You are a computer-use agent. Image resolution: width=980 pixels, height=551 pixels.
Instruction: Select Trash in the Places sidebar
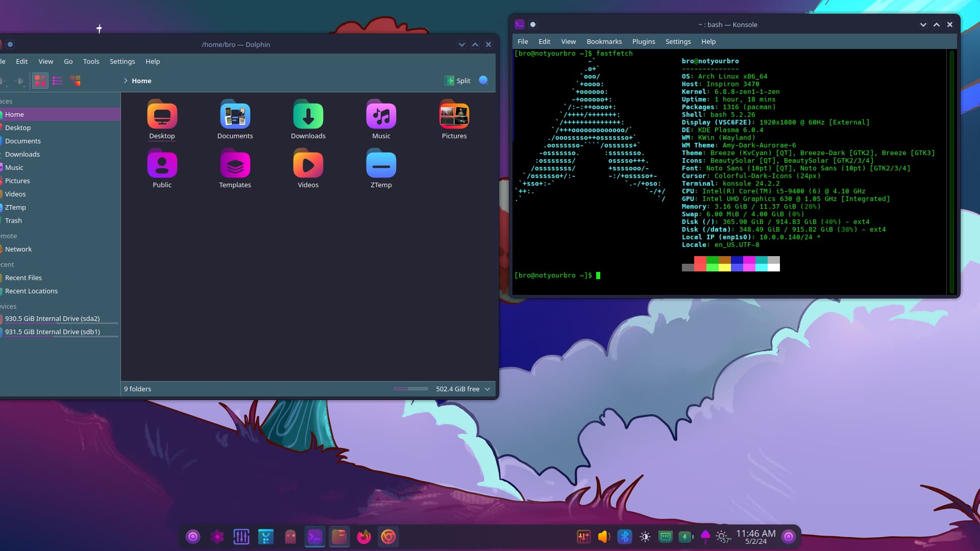(60, 220)
